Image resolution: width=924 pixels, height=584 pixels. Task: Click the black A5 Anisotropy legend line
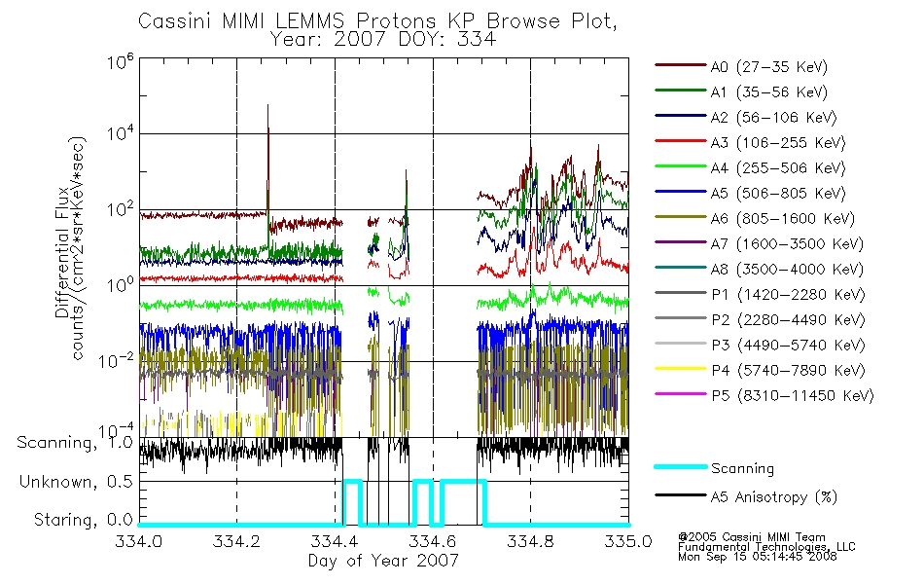[680, 494]
